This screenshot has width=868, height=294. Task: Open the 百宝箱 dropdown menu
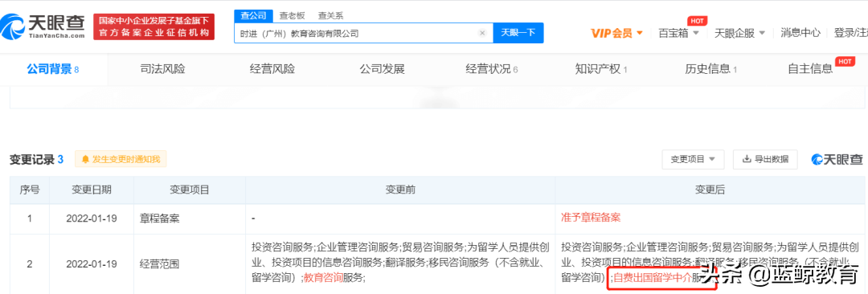click(x=679, y=33)
